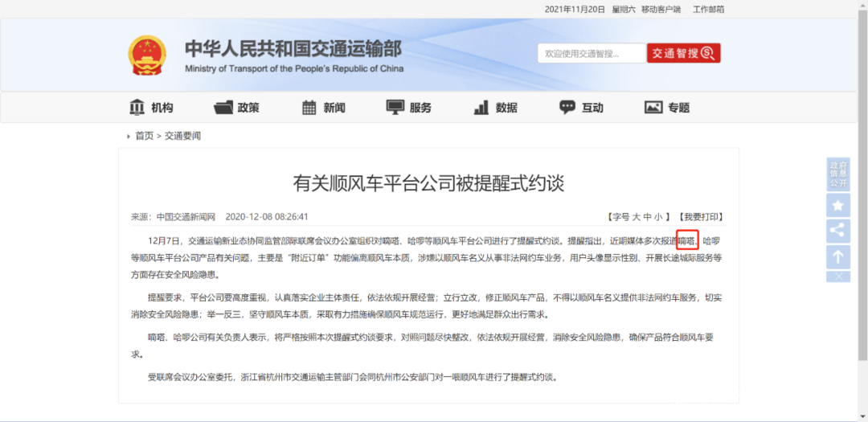Image resolution: width=868 pixels, height=422 pixels.
Task: Go to 首页 in the breadcrumb
Action: (x=145, y=136)
